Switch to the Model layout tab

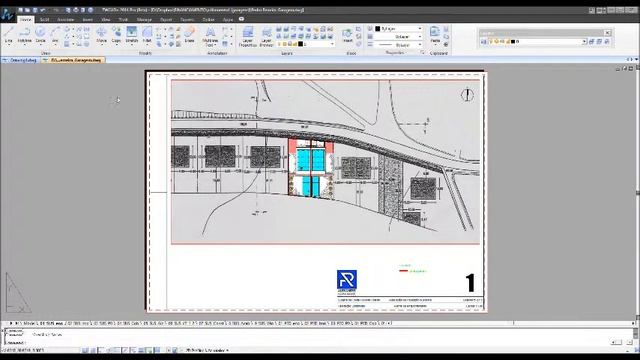(x=29, y=323)
